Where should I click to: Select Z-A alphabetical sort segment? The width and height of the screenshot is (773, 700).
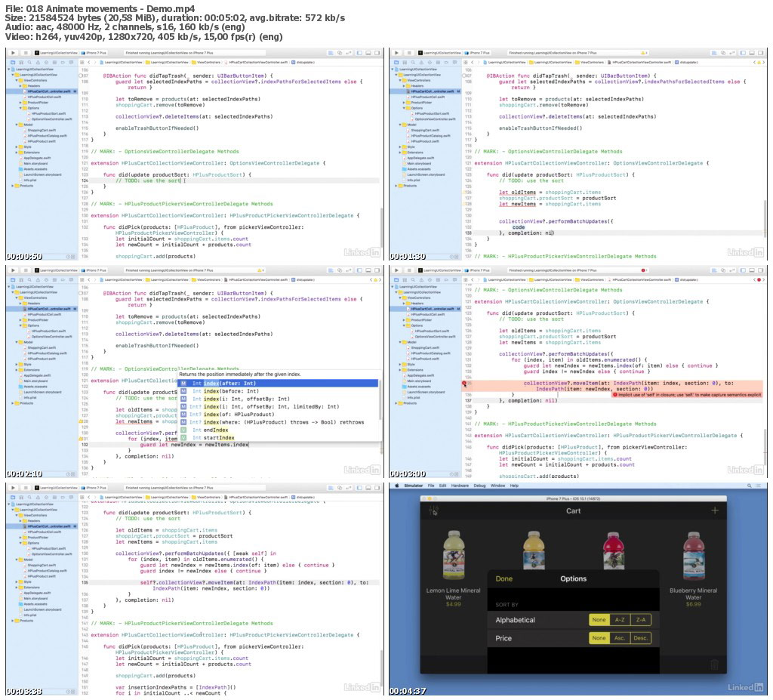click(x=640, y=620)
